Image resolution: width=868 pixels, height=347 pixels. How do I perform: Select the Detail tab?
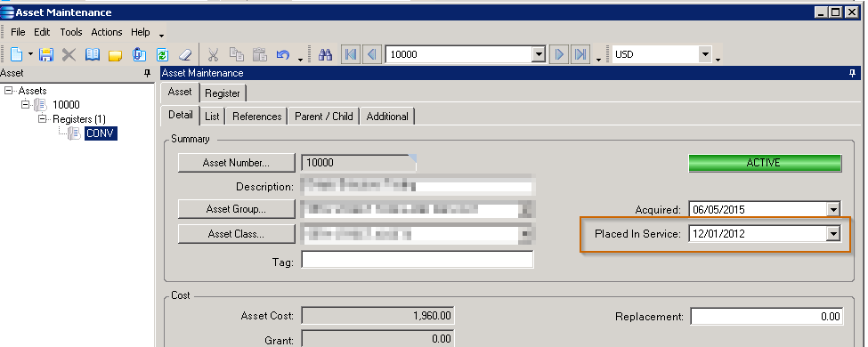point(180,115)
